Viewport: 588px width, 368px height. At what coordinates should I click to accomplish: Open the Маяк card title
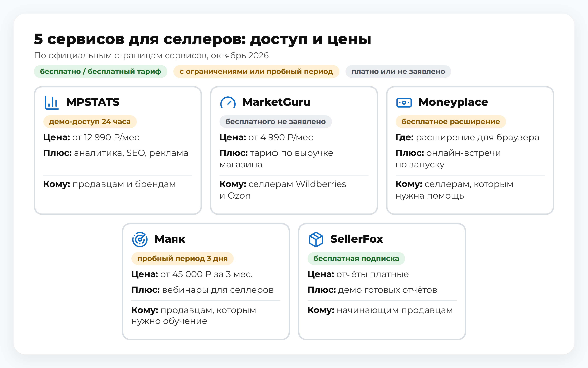coord(170,239)
